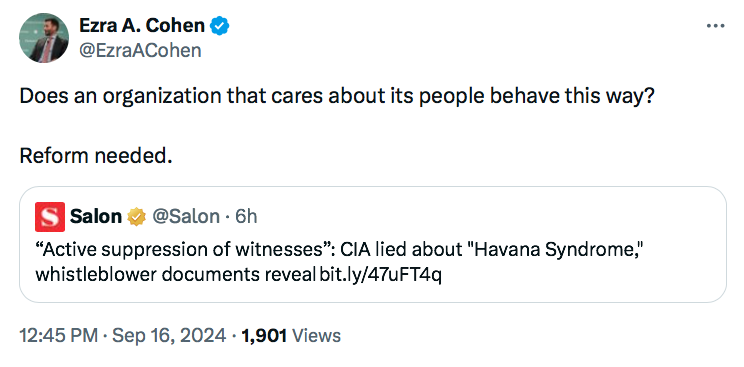Click the word Views beside 1,901
The width and height of the screenshot is (744, 367).
point(316,336)
